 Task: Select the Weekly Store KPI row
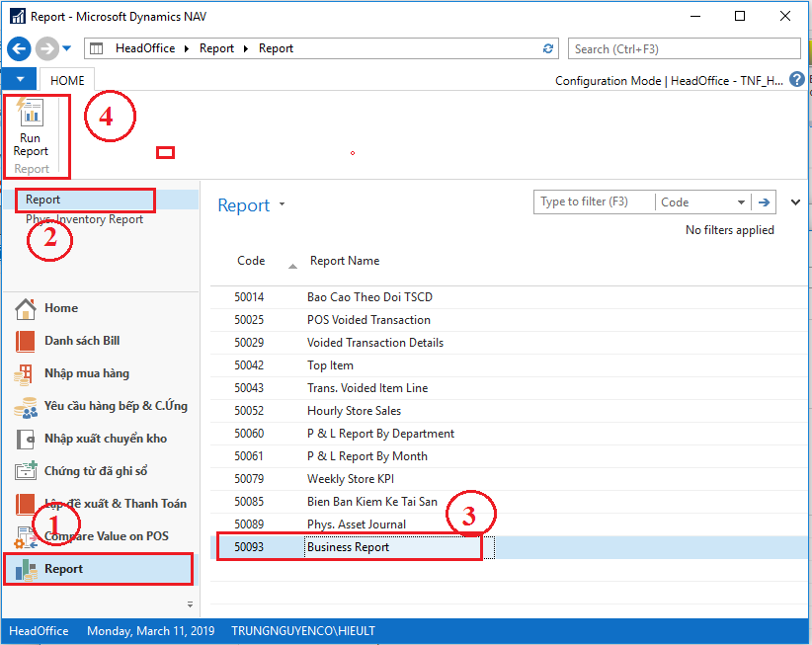click(509, 479)
